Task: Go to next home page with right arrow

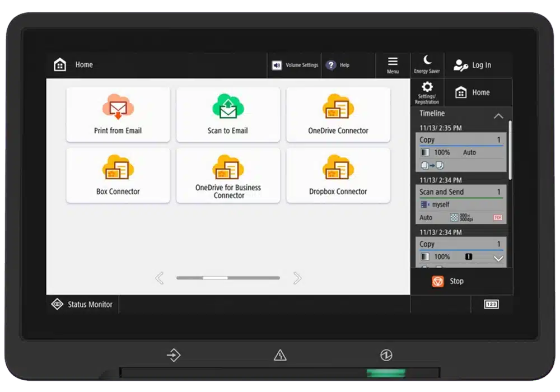Action: (297, 278)
